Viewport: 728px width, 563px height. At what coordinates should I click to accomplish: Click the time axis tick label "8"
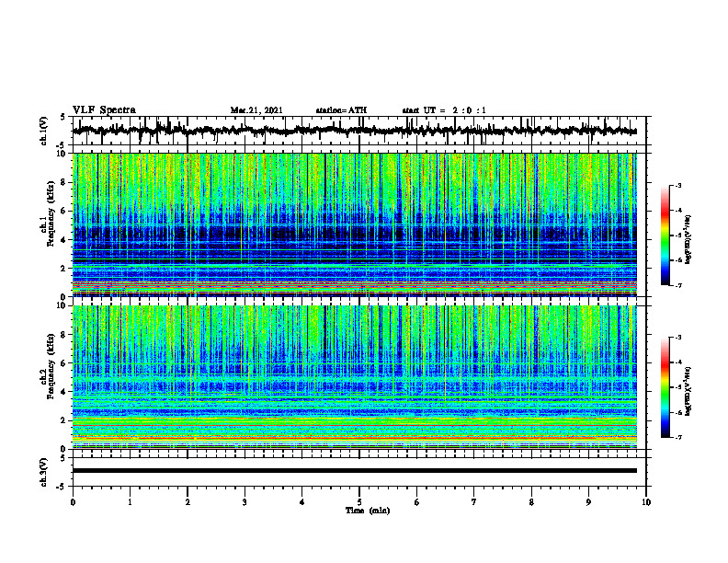click(x=531, y=502)
